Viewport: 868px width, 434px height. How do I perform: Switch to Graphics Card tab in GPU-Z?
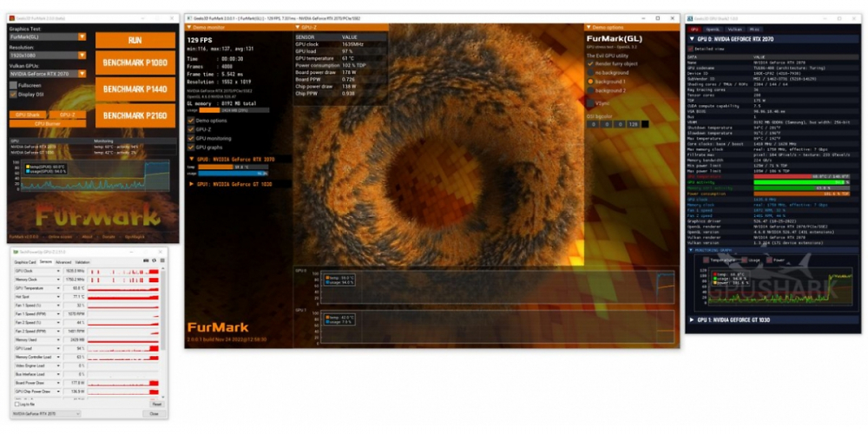[x=25, y=262]
